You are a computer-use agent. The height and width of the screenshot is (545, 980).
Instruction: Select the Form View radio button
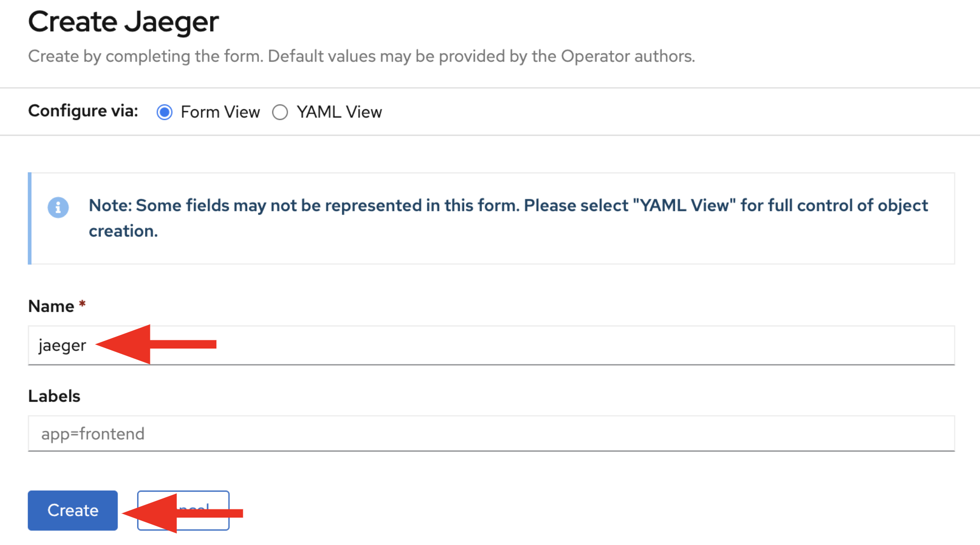[164, 112]
